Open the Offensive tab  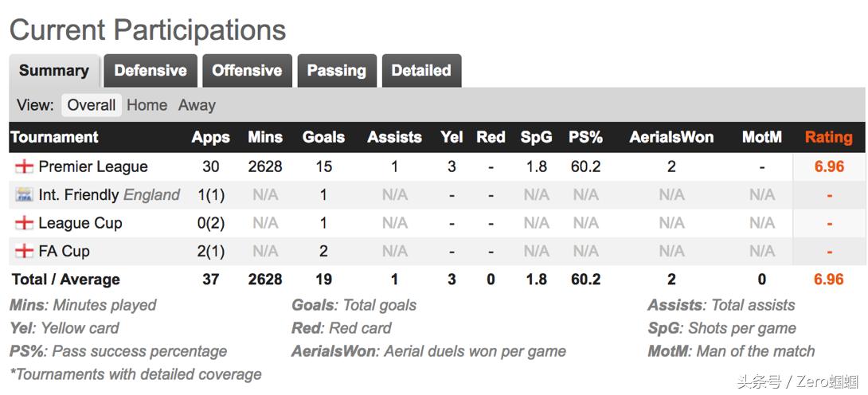pos(247,70)
